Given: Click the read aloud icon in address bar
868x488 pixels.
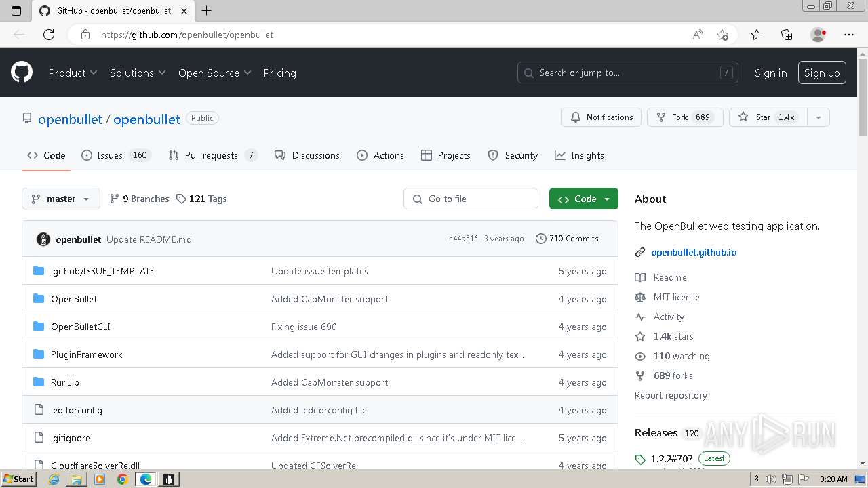Looking at the screenshot, I should pos(698,35).
